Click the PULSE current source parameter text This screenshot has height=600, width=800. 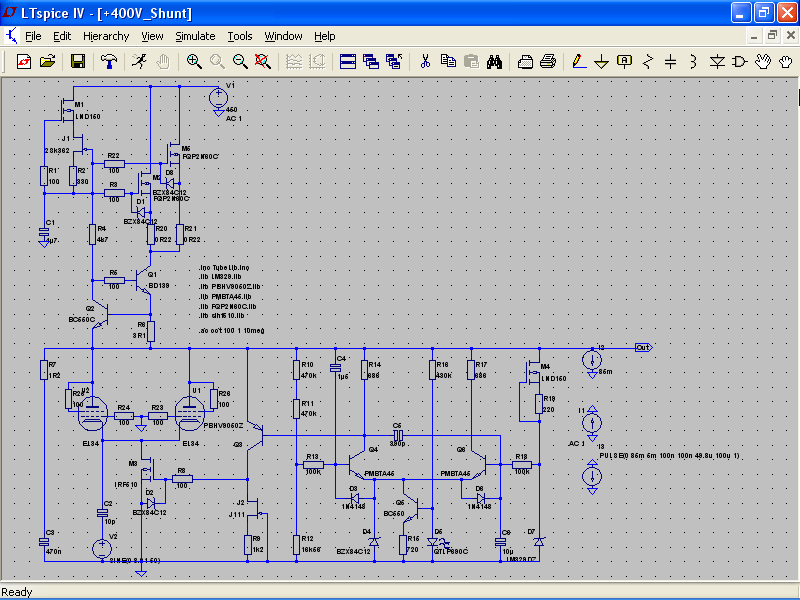click(x=669, y=456)
